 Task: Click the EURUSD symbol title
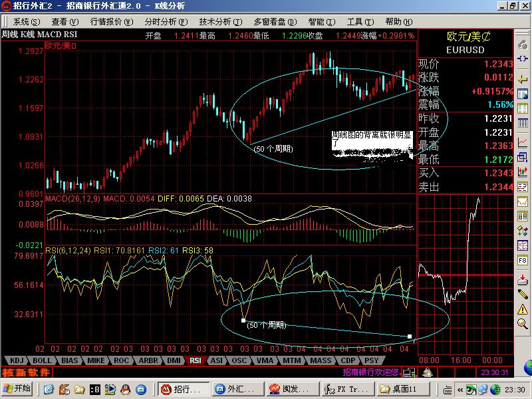(x=465, y=50)
